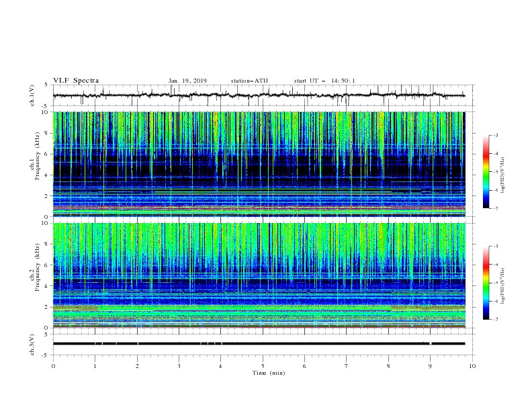532x411 pixels.
Task: Click the ch.1 voltage waveform trace
Action: click(x=259, y=95)
